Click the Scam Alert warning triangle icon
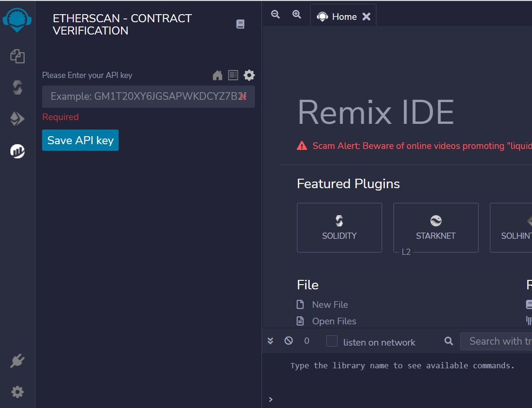The width and height of the screenshot is (532, 408). 302,146
